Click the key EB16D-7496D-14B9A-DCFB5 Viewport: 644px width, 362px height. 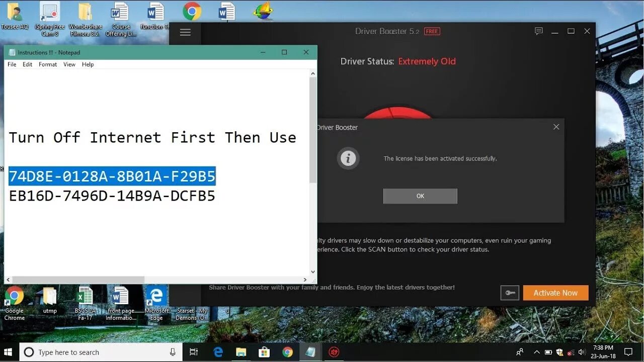[112, 196]
